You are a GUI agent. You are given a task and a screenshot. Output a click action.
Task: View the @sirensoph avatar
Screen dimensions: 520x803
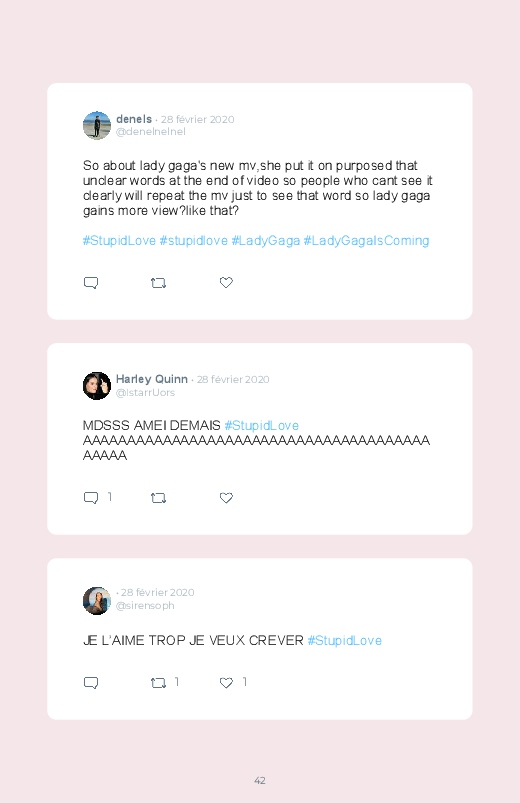tap(97, 601)
